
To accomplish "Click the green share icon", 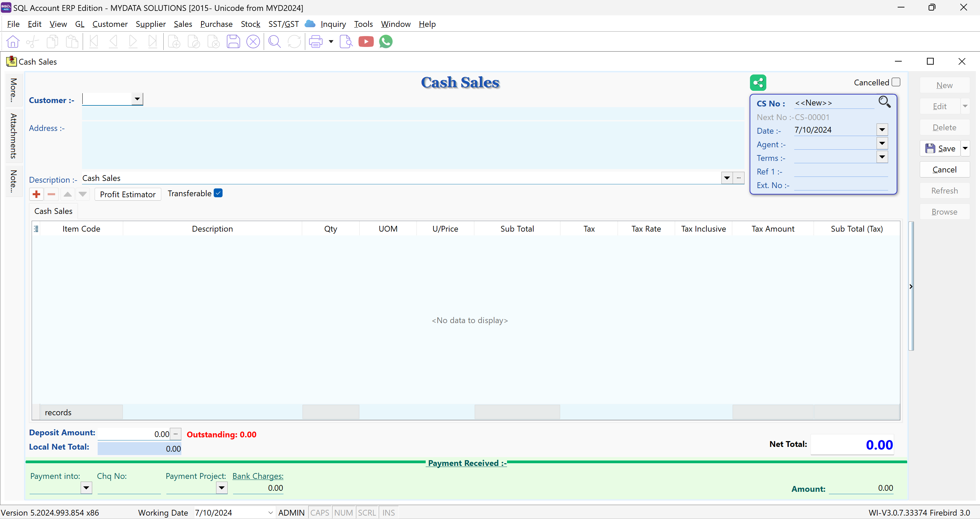I will tap(757, 83).
